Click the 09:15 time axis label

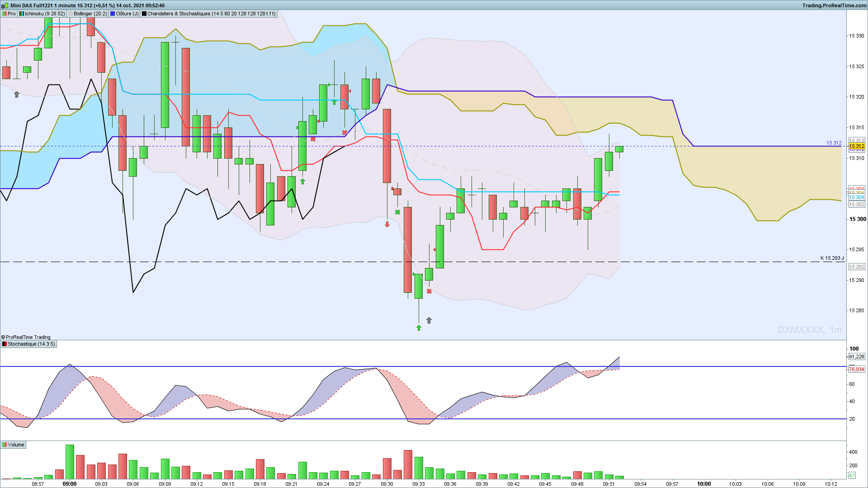click(x=228, y=484)
